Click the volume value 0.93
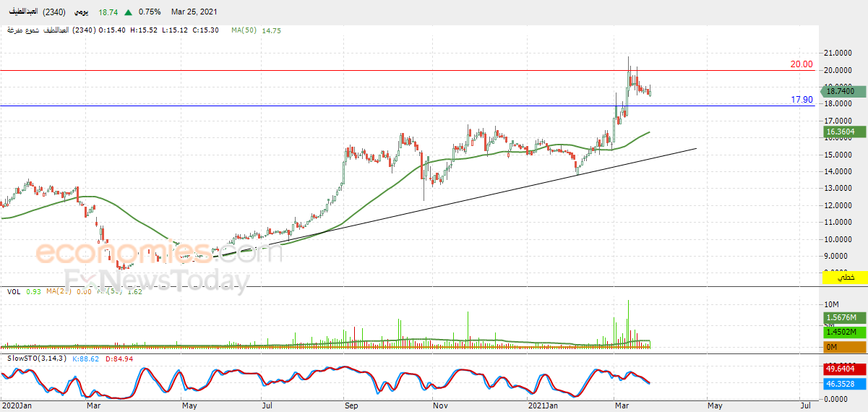 [x=33, y=291]
